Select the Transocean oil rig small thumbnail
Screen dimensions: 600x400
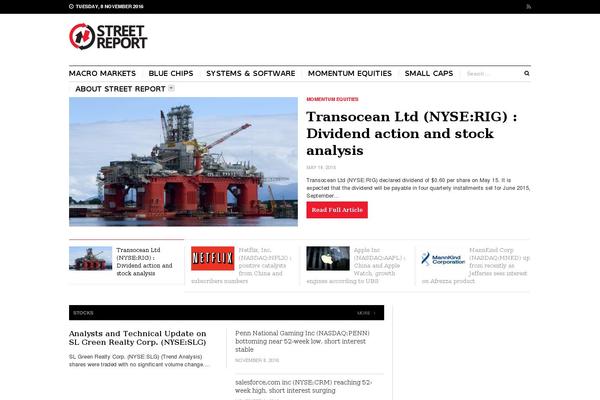tap(90, 258)
